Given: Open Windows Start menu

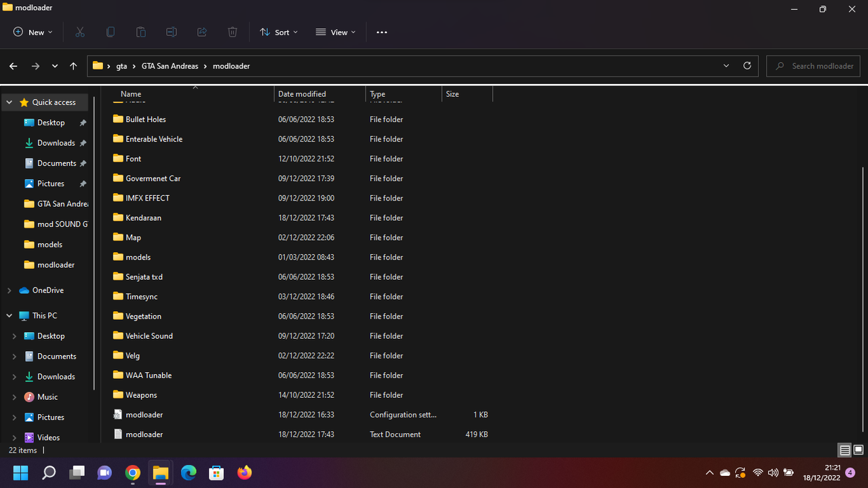Looking at the screenshot, I should pos(20,472).
